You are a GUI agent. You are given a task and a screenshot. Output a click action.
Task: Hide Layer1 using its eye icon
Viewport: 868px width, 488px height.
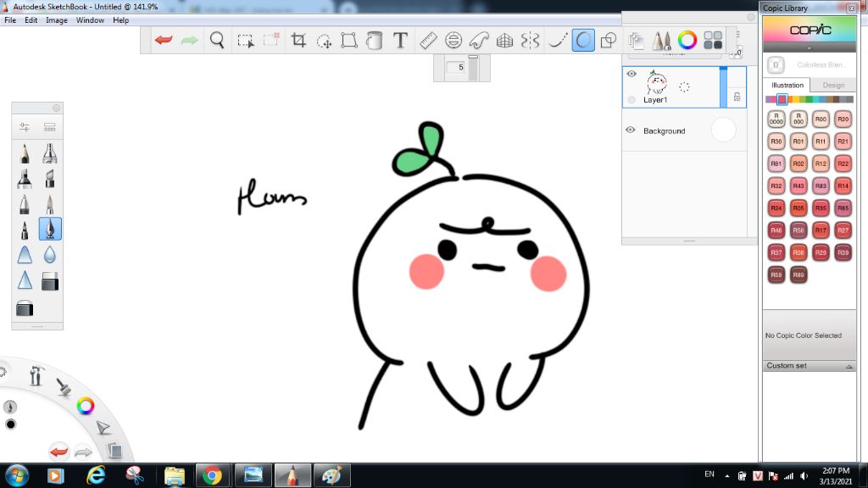click(631, 74)
